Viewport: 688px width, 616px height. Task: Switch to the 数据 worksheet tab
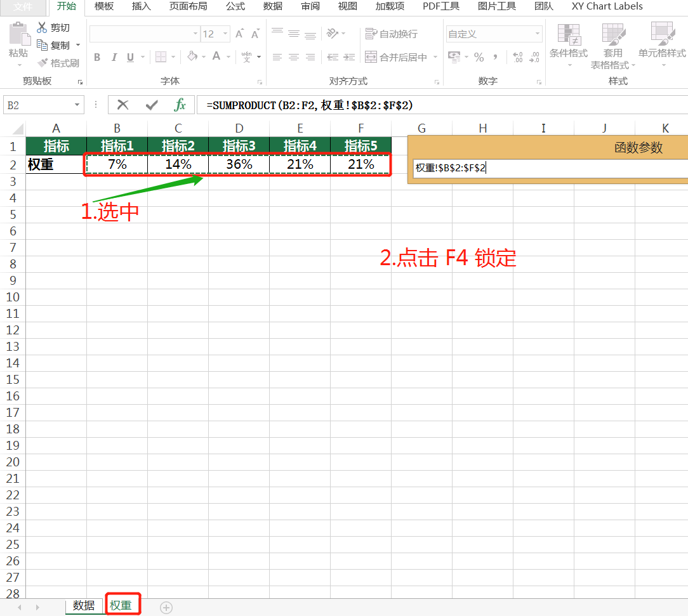[84, 605]
